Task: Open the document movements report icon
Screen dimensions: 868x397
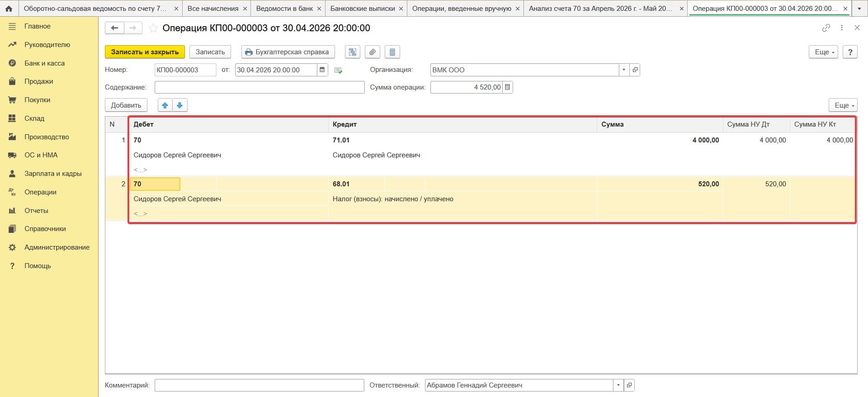Action: click(x=392, y=52)
